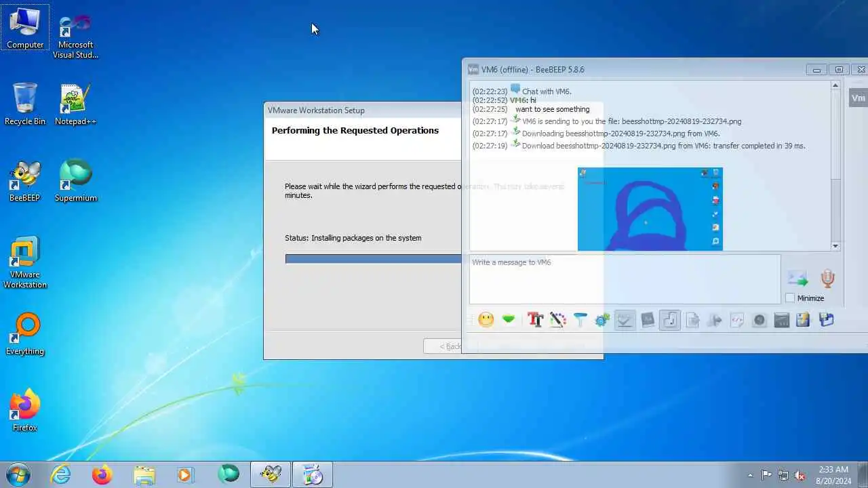Select the VMware Workstation desktop shortcut
The height and width of the screenshot is (488, 868).
25,262
